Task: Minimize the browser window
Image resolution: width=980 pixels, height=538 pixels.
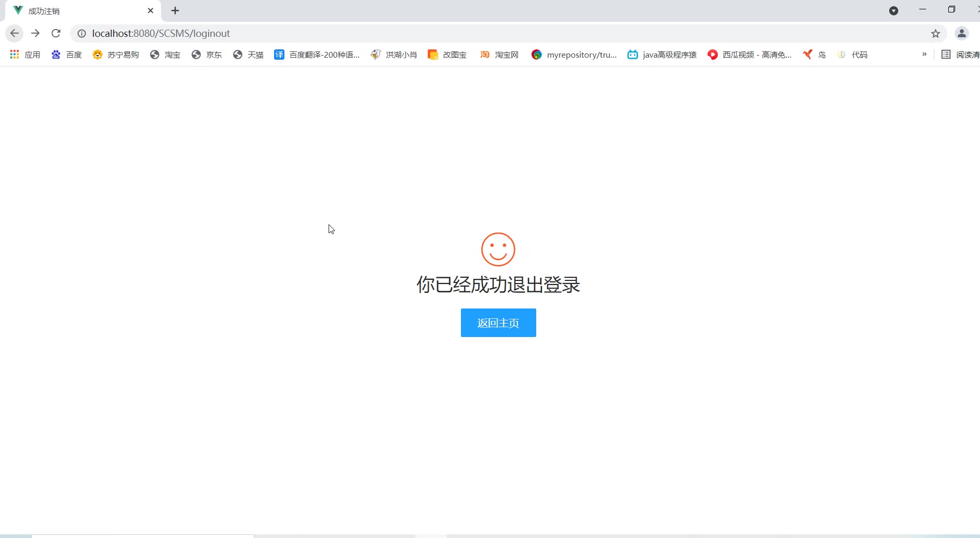Action: click(922, 9)
